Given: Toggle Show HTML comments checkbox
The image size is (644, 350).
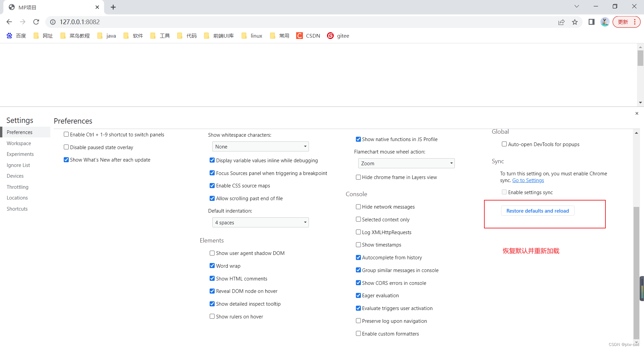Looking at the screenshot, I should tap(212, 278).
